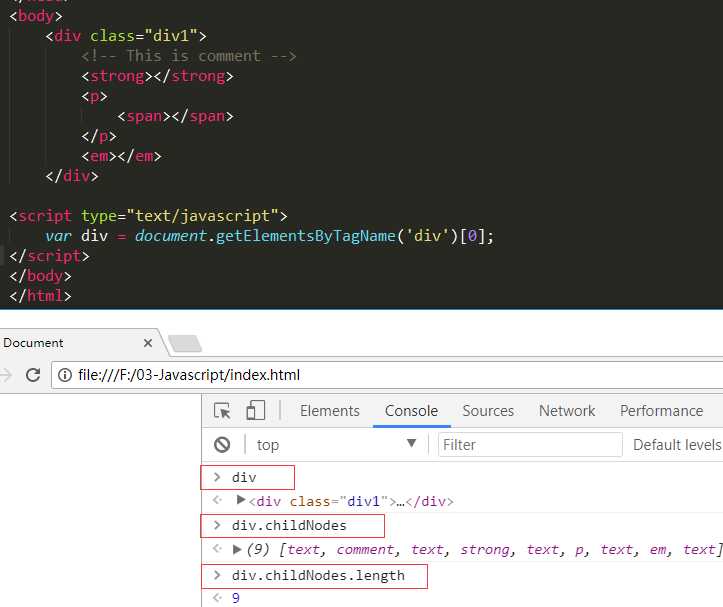
Task: Toggle the device toolbar icon
Action: [x=255, y=410]
